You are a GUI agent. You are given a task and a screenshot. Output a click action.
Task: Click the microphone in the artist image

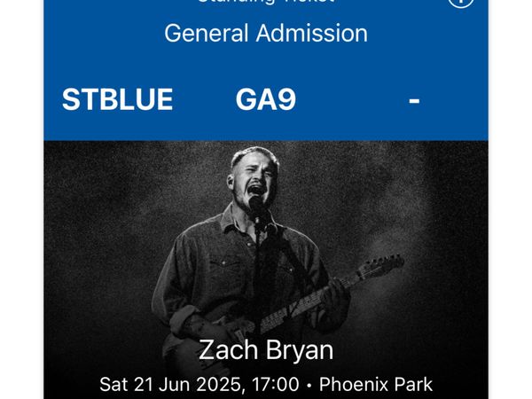(256, 206)
